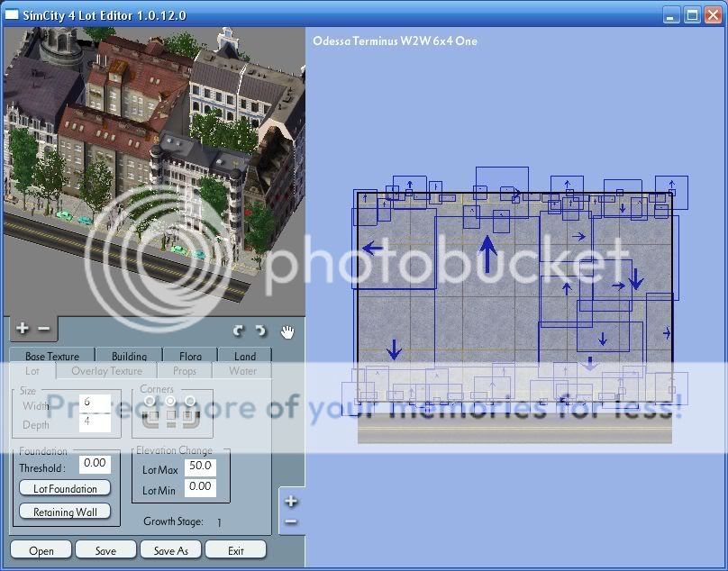Switch to the Lot tab
The image size is (728, 571).
point(32,371)
